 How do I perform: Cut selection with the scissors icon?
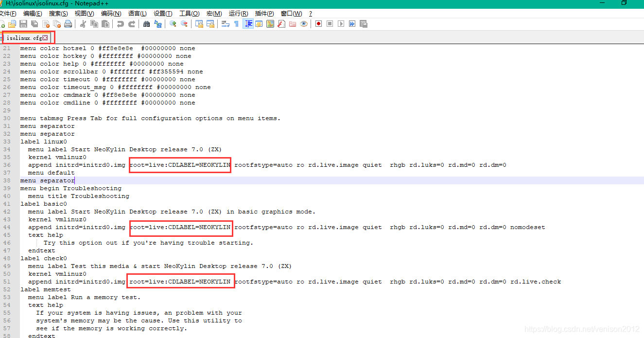83,24
